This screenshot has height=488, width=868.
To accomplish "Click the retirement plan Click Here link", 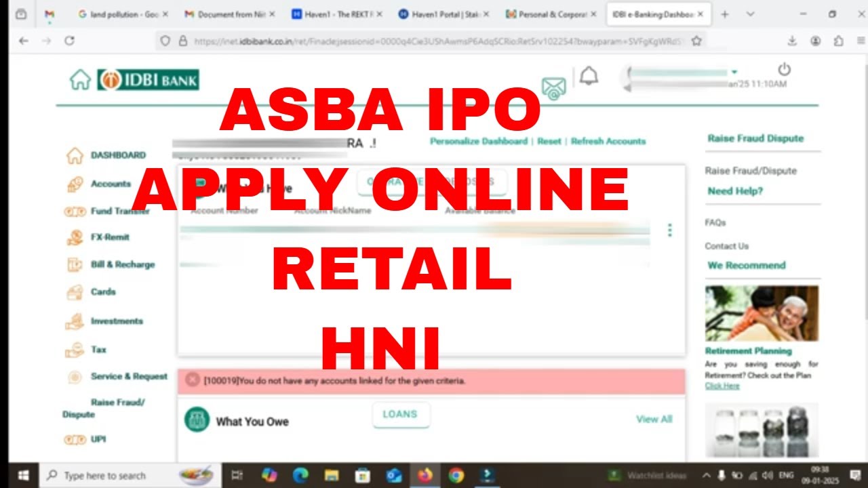I will coord(722,386).
